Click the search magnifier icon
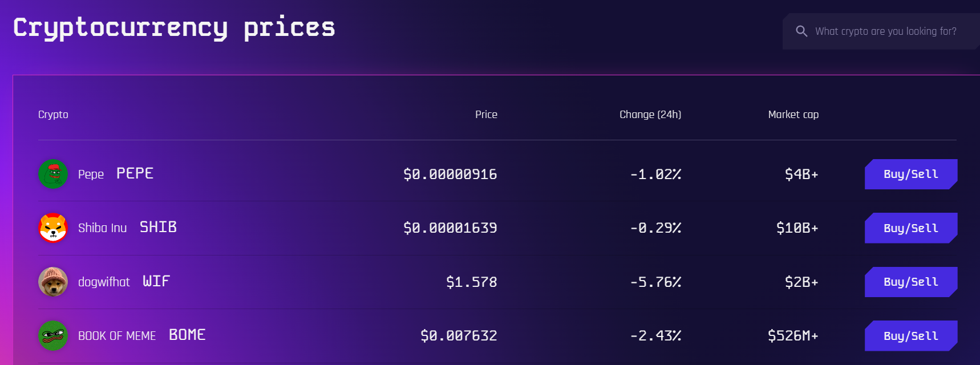The image size is (980, 365). pos(801,31)
